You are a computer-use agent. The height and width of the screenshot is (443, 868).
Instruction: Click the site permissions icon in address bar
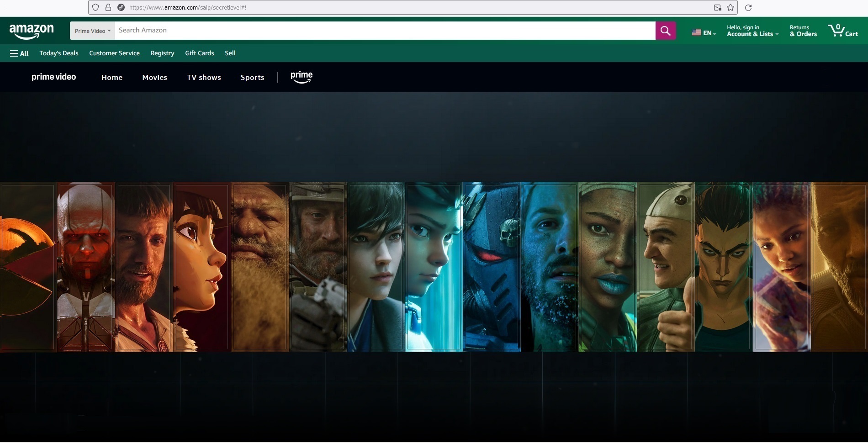tap(121, 7)
